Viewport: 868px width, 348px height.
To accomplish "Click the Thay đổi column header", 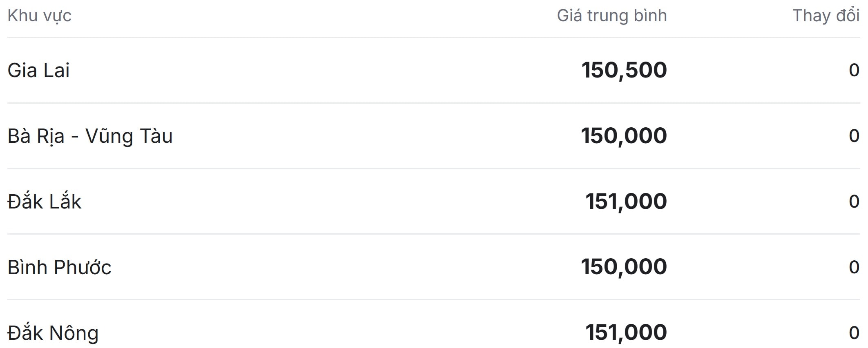I will (x=826, y=16).
